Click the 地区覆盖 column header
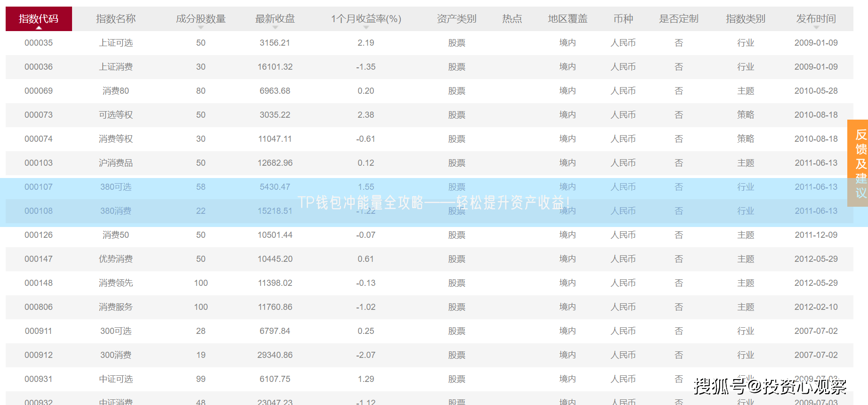The width and height of the screenshot is (868, 405). [x=568, y=19]
